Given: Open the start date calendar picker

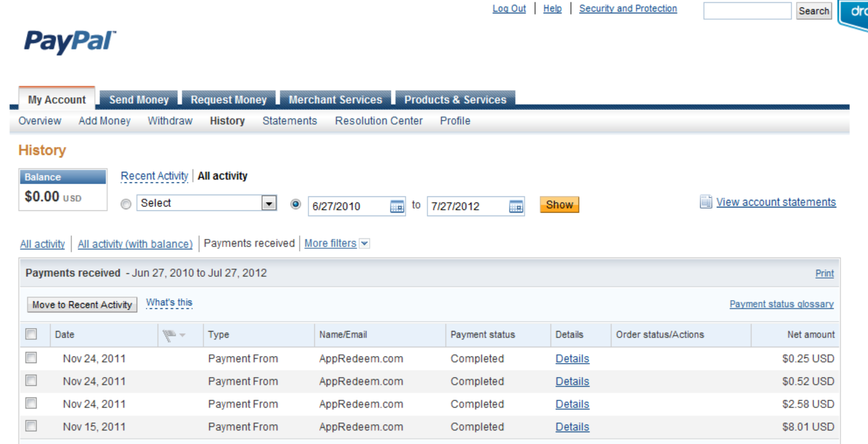Looking at the screenshot, I should (x=397, y=206).
